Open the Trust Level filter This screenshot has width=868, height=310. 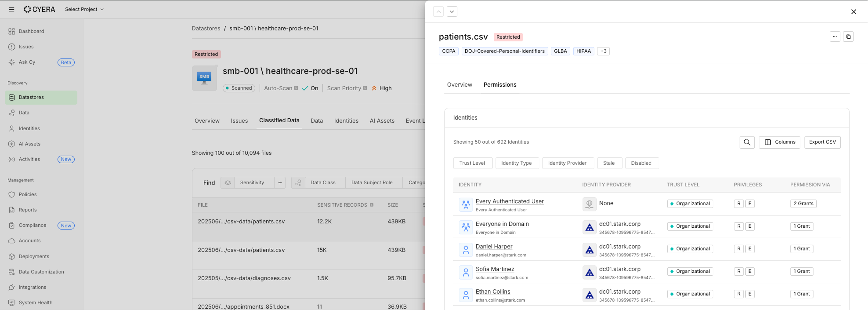coord(473,163)
